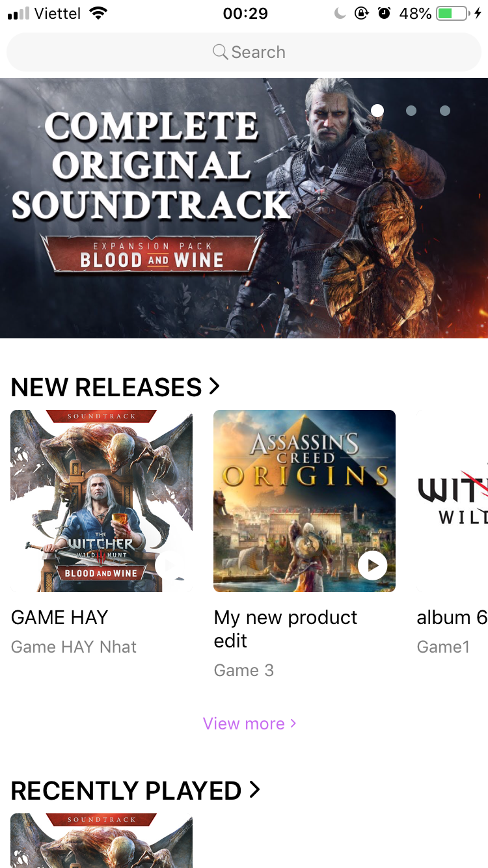Screen dimensions: 488x868
Task: Play the Assassin's Creed Origins album
Action: (372, 565)
